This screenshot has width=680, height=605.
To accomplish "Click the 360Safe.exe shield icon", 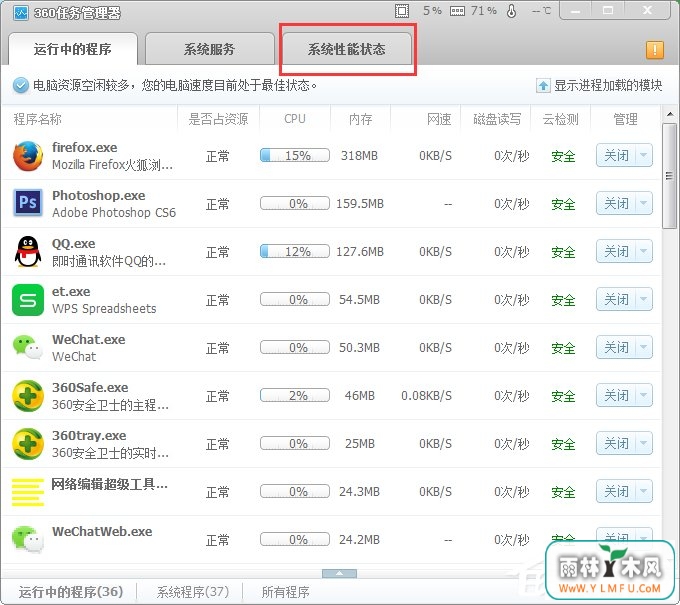I will tap(28, 396).
